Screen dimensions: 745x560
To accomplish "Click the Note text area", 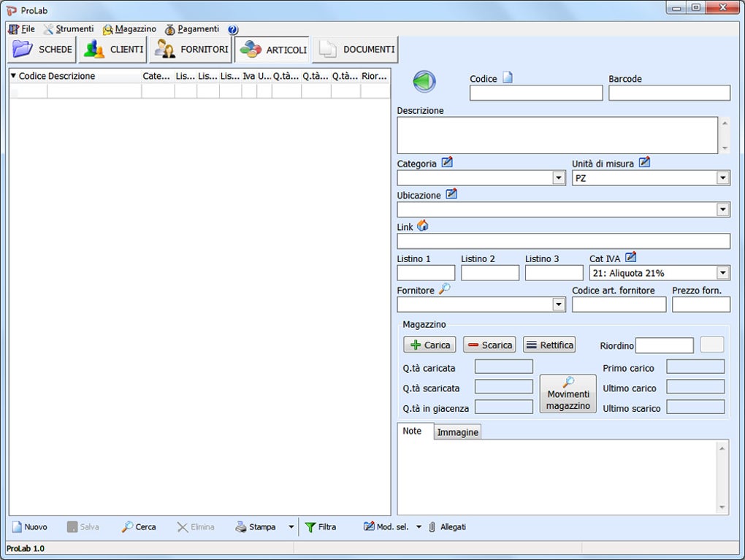I will (557, 477).
